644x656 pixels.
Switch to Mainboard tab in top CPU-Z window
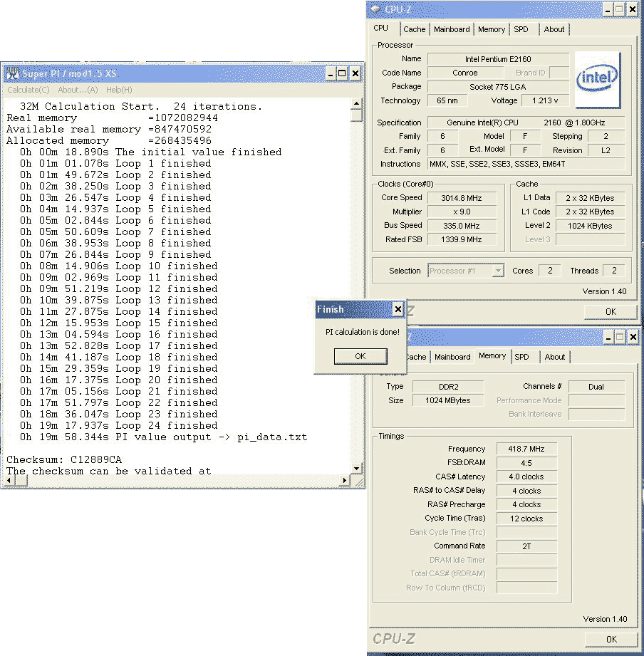[x=452, y=29]
